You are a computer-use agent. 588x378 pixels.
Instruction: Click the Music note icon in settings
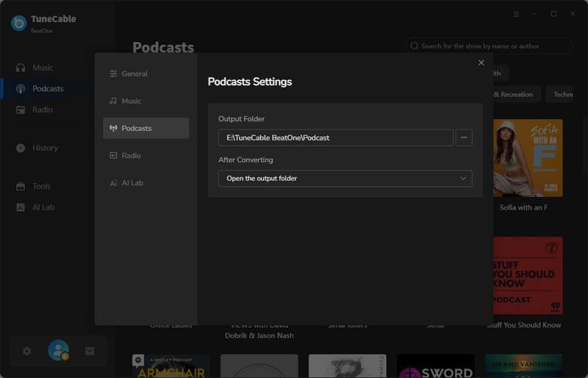[x=113, y=101]
